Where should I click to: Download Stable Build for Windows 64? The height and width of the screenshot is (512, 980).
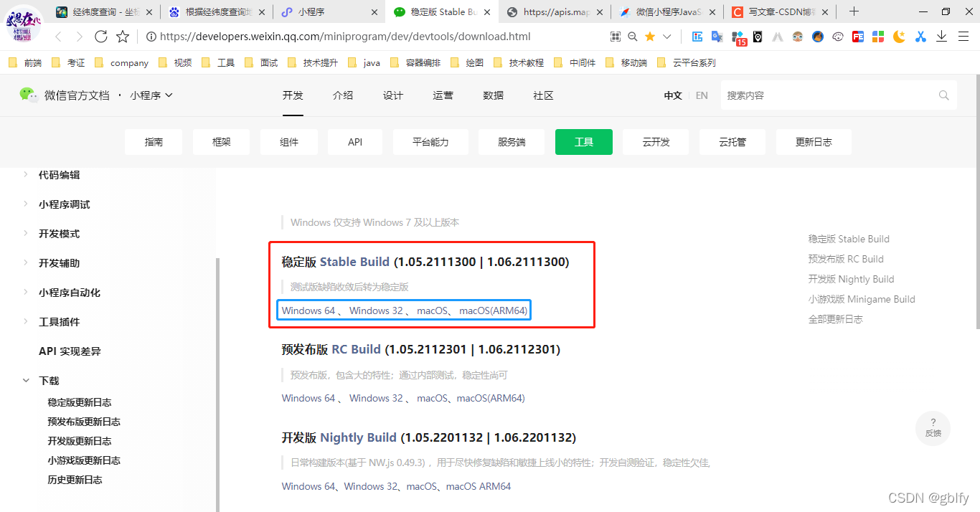[x=308, y=310]
